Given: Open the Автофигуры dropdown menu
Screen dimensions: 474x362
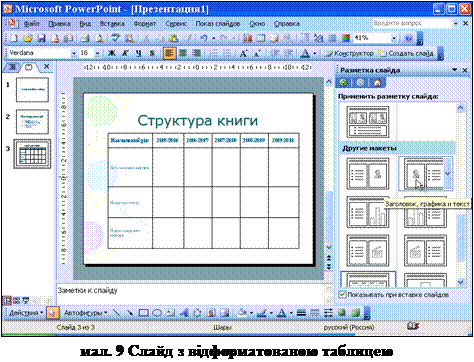Looking at the screenshot, I should coord(85,313).
